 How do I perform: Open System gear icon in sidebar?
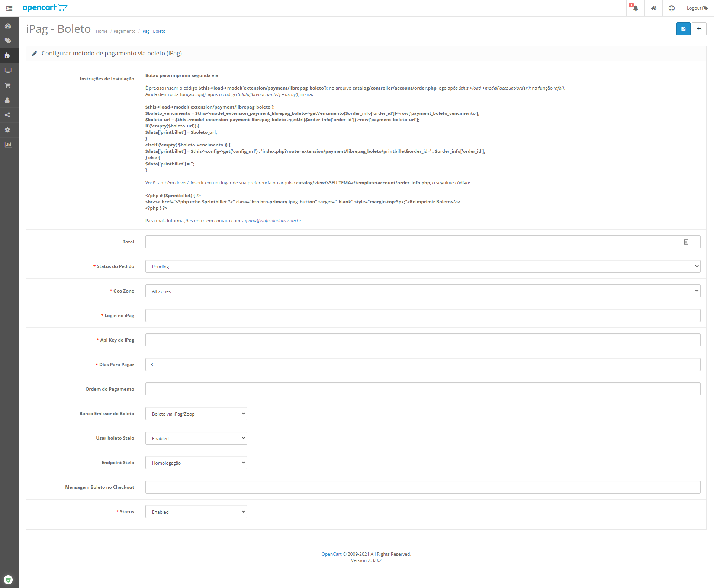(x=8, y=130)
